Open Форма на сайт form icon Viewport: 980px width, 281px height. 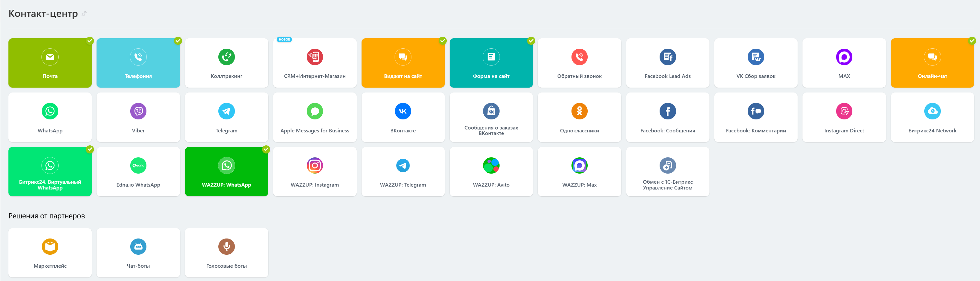tap(491, 57)
